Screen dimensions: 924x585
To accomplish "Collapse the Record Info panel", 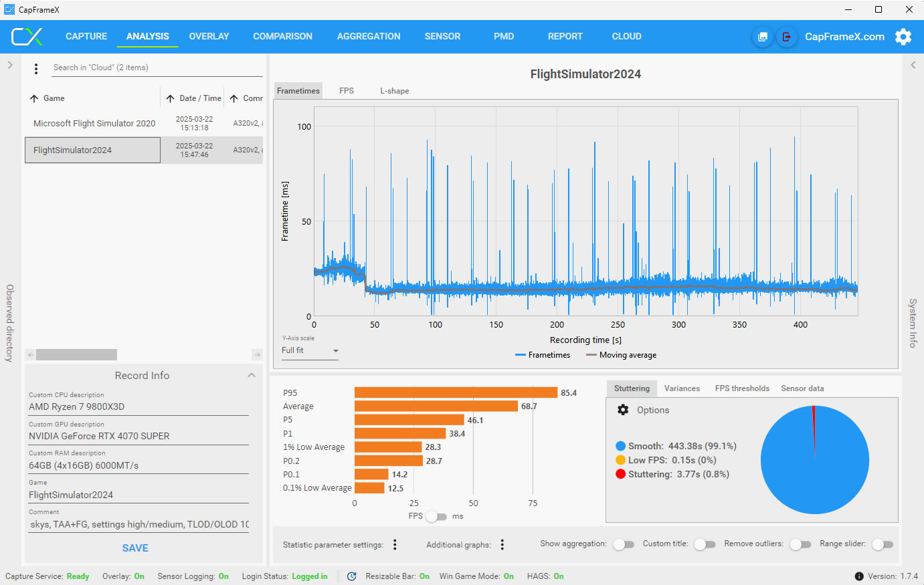I will click(x=252, y=376).
